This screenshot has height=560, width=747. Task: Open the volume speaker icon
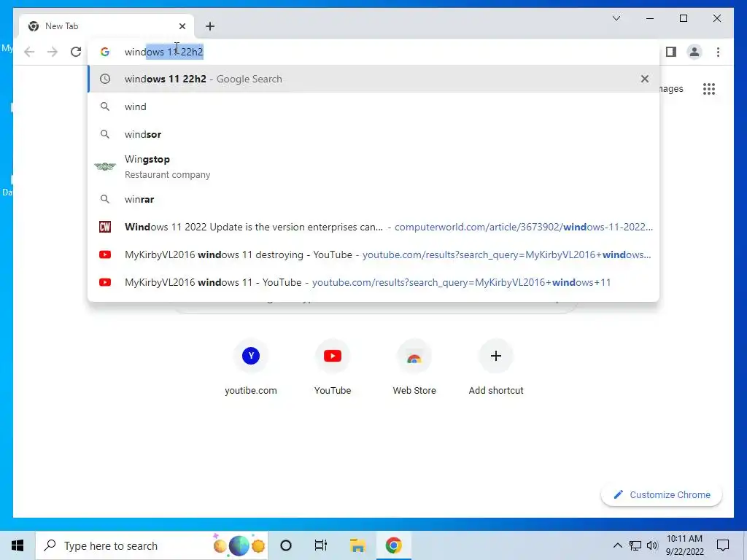pos(652,545)
